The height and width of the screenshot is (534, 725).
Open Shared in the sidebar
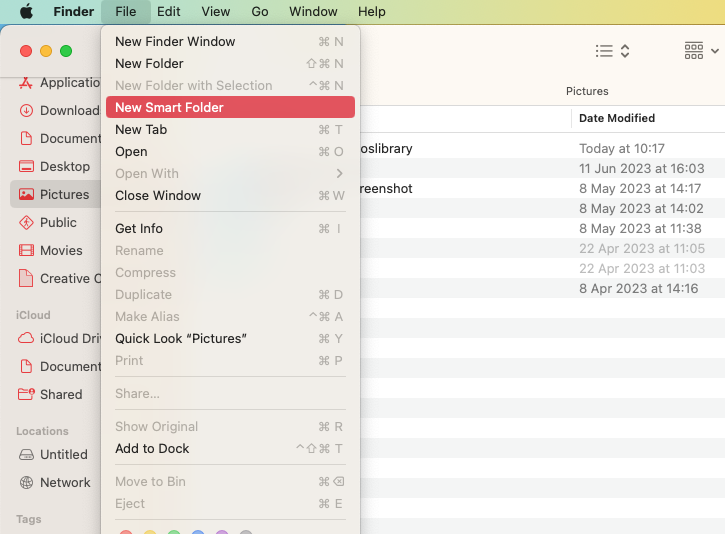61,394
